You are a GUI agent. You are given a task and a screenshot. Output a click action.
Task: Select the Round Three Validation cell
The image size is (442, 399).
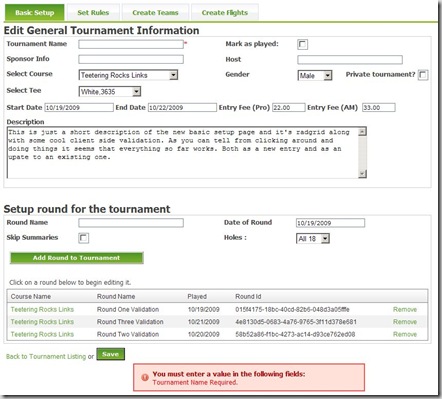(x=130, y=322)
